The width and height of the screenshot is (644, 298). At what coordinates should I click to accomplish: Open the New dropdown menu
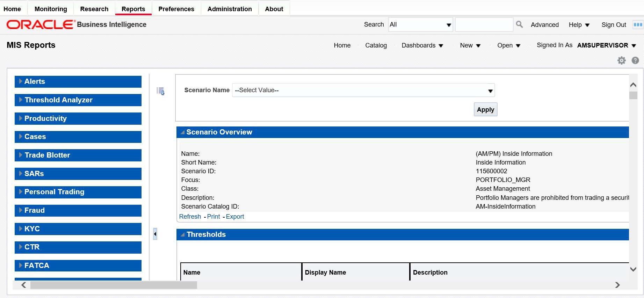470,45
